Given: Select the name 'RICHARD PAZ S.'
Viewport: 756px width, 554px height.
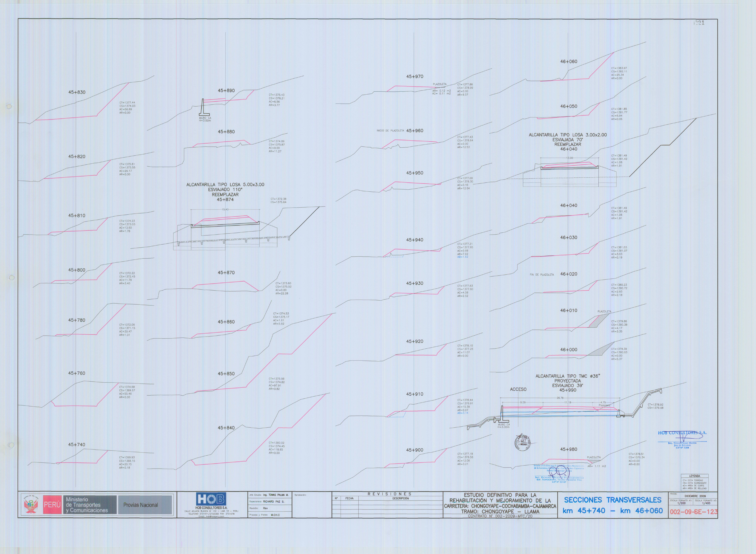Looking at the screenshot, I should coord(274,502).
